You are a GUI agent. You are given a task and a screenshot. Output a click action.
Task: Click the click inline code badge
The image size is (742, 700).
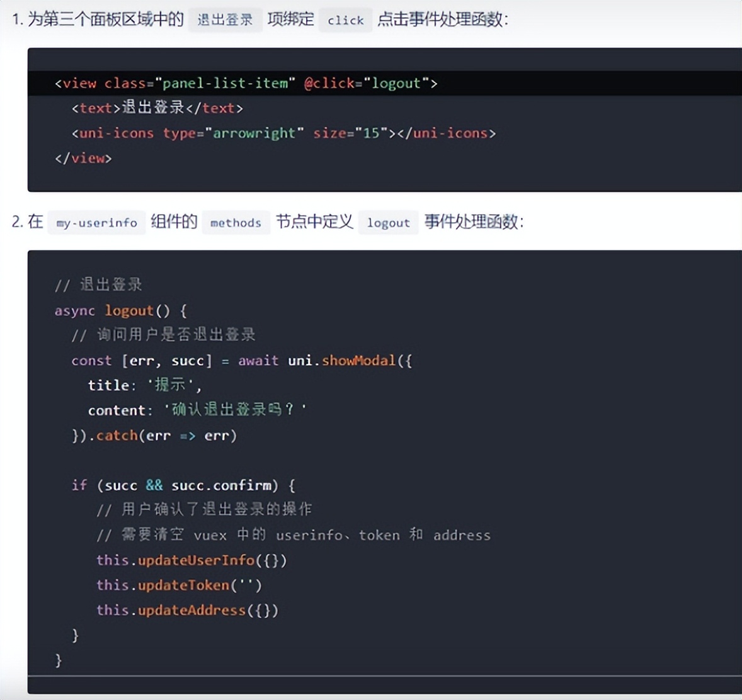(345, 20)
